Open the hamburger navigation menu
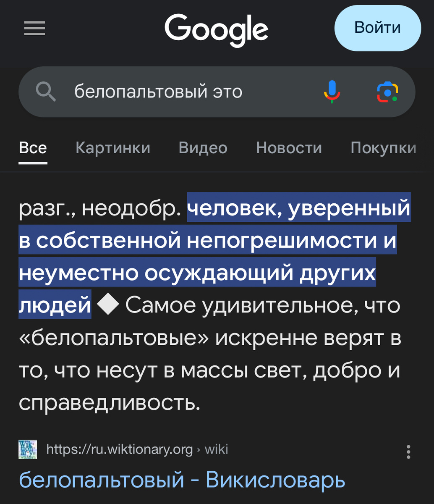The image size is (434, 504). pyautogui.click(x=35, y=28)
